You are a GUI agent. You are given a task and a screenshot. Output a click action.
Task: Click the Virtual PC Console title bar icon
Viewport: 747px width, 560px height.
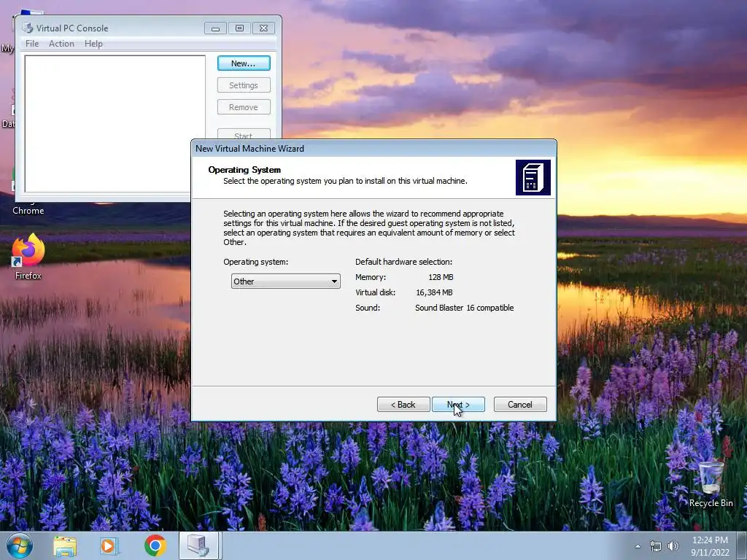pos(28,28)
